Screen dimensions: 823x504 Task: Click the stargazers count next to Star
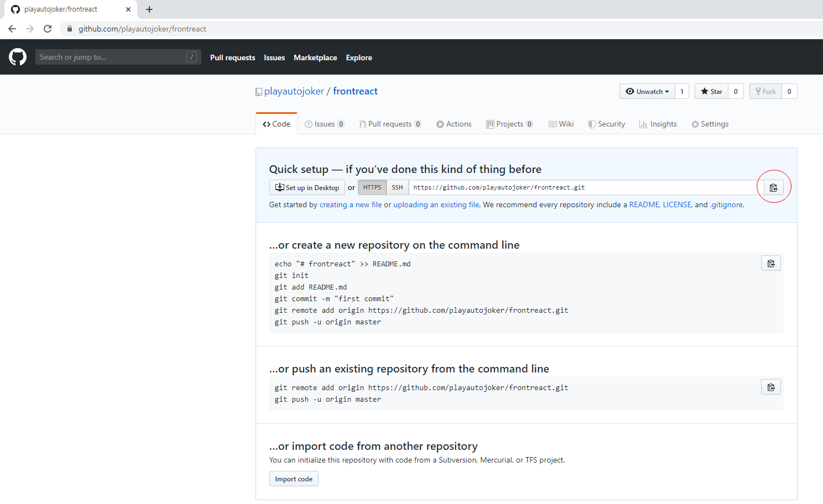coord(736,91)
